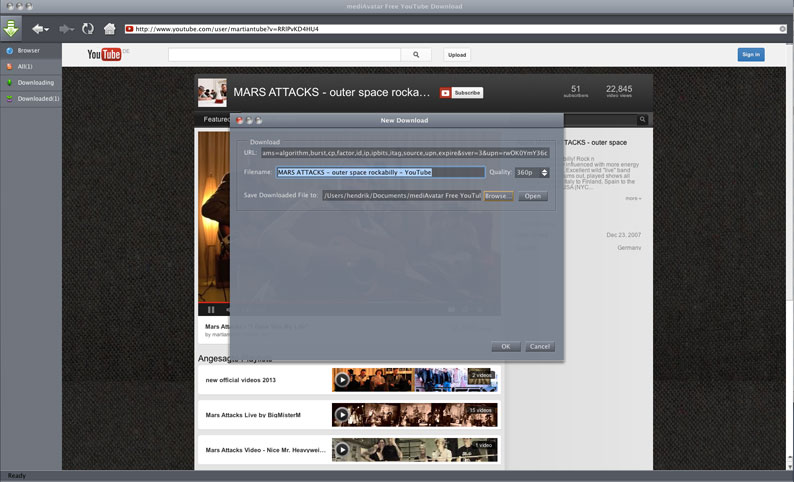
Task: Pause the video with pause button
Action: (x=211, y=310)
